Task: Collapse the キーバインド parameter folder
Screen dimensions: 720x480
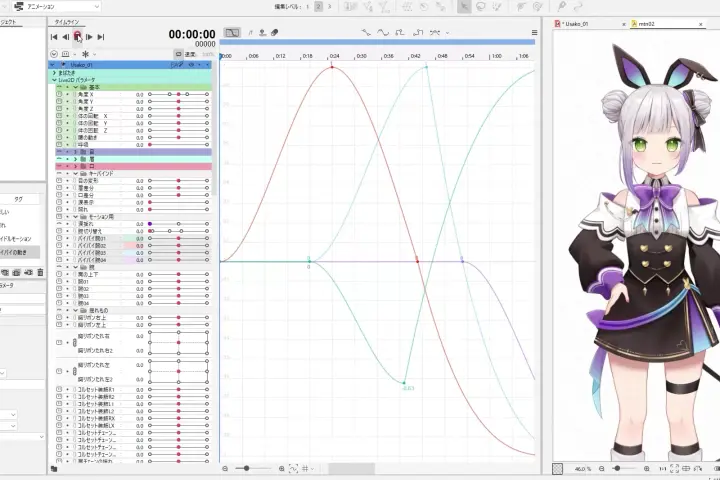Action: pos(75,174)
